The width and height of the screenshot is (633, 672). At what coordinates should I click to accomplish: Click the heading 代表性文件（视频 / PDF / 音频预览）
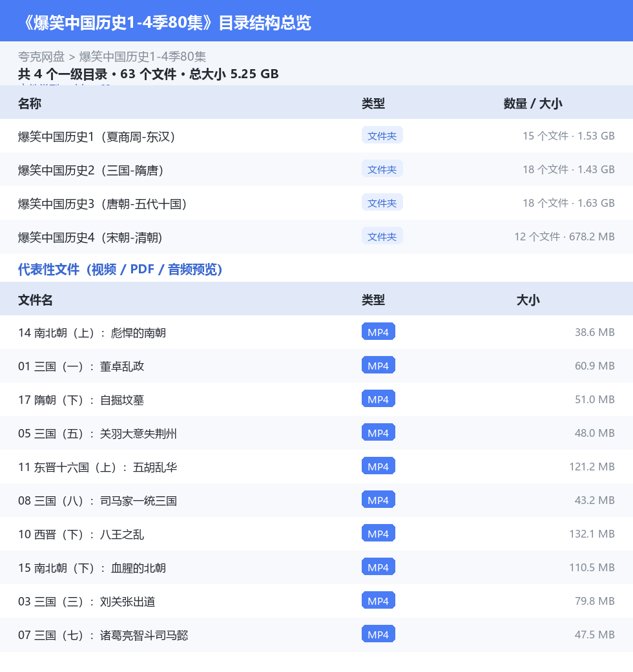(x=120, y=269)
